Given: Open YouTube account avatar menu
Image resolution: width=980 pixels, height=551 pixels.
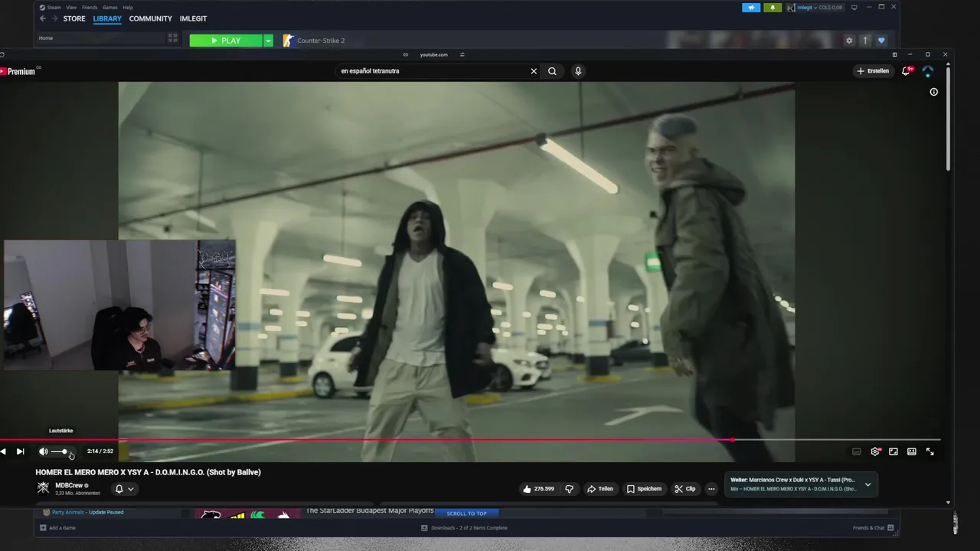Looking at the screenshot, I should coord(928,71).
